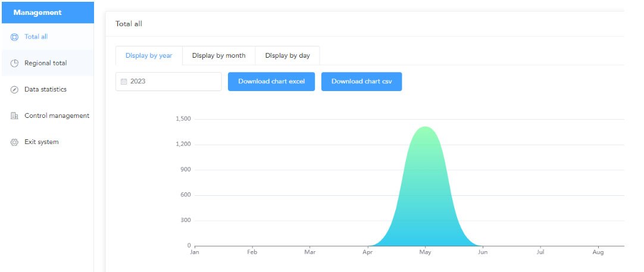Download chart as csv
This screenshot has width=644, height=272.
click(x=361, y=82)
